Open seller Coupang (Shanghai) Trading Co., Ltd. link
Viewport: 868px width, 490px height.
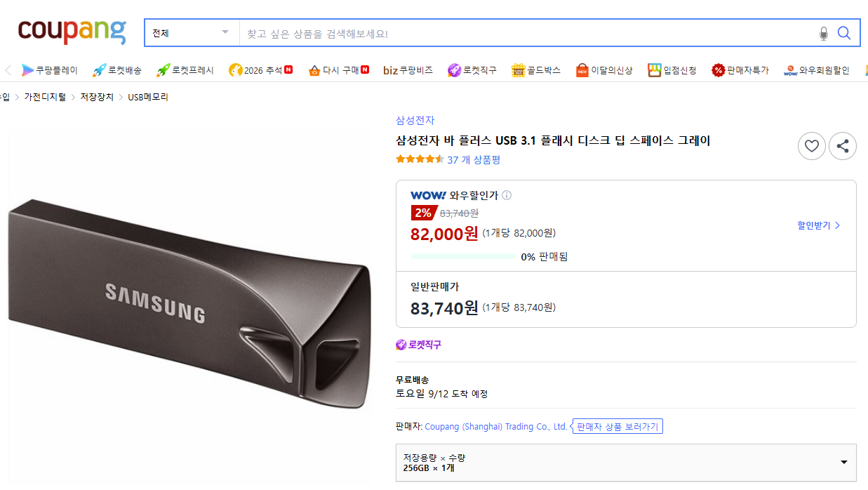(x=496, y=427)
